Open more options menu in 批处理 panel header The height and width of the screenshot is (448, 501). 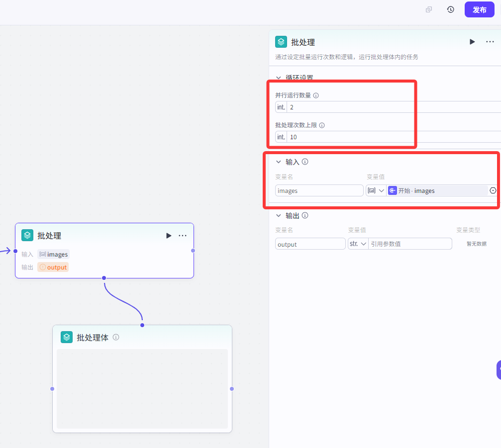[490, 42]
